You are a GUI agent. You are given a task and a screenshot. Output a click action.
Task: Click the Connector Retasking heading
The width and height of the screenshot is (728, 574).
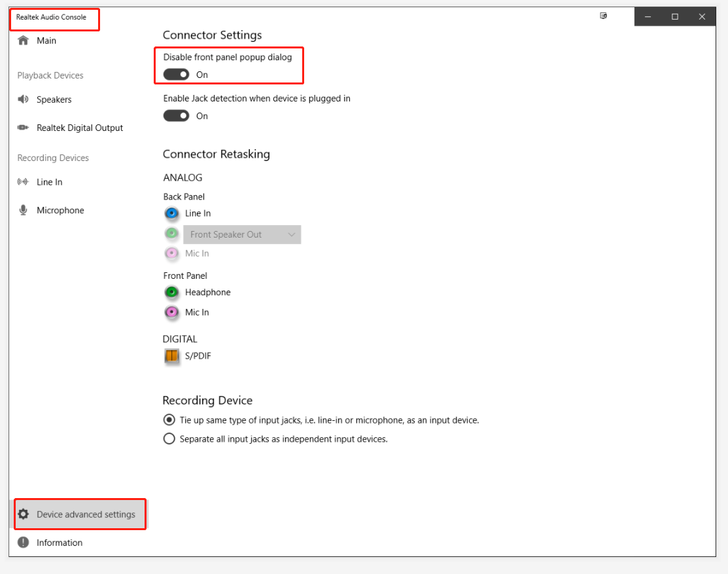[x=217, y=154]
